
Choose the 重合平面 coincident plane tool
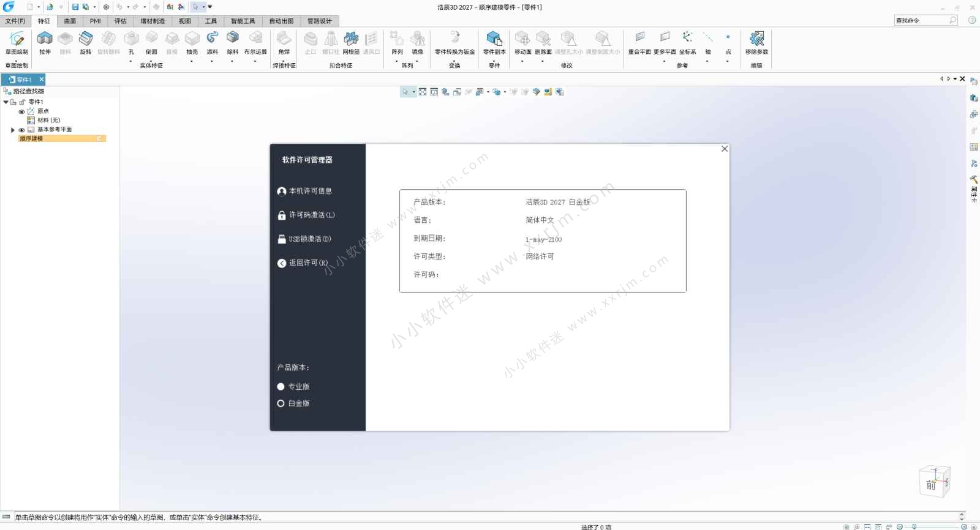point(639,42)
